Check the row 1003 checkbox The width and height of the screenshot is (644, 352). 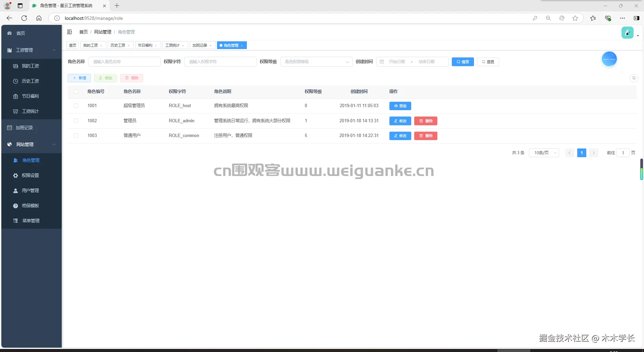point(76,136)
